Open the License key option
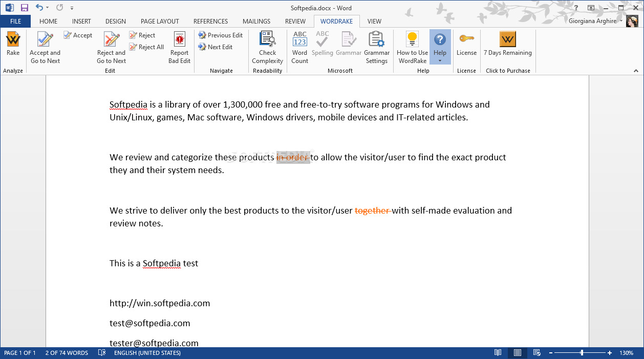The height and width of the screenshot is (359, 644). coord(466,44)
